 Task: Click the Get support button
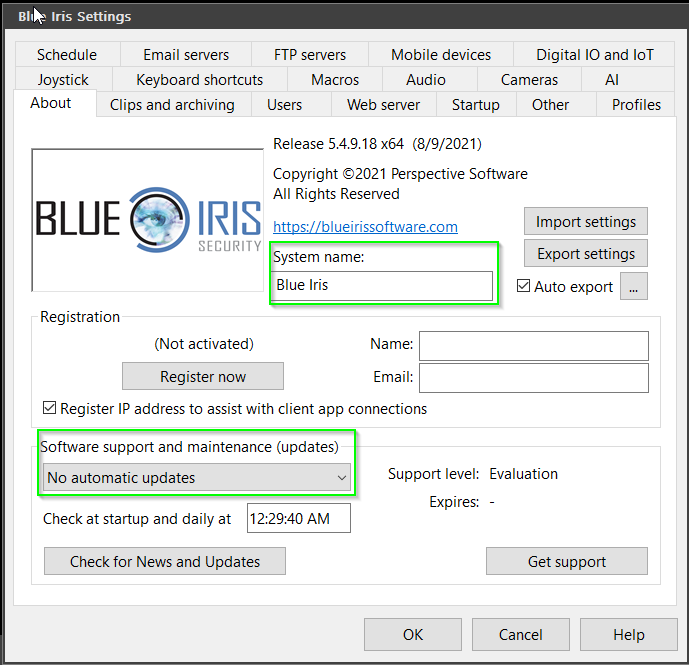pos(567,561)
